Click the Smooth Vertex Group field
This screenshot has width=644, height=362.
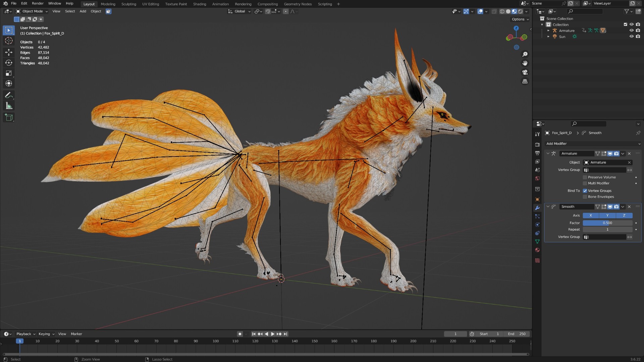(x=604, y=237)
